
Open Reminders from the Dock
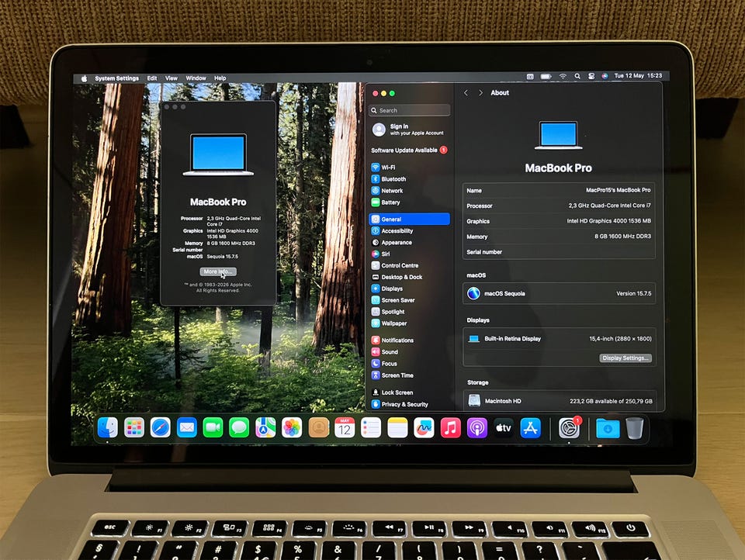click(371, 428)
